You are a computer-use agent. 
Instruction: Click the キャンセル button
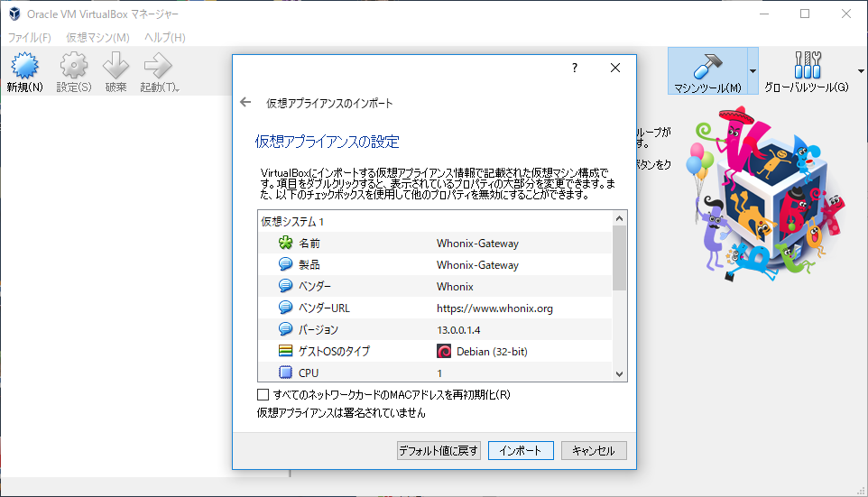tap(594, 450)
